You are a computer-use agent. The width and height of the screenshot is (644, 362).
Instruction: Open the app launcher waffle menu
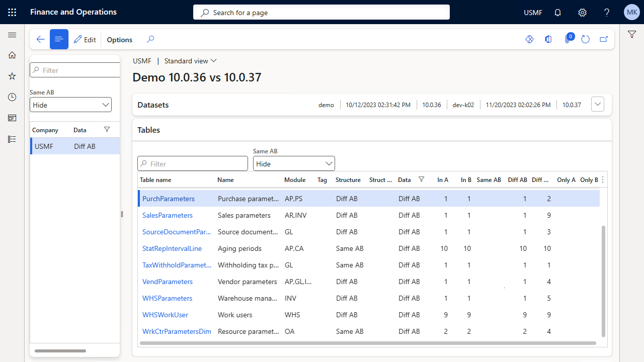pos(12,12)
